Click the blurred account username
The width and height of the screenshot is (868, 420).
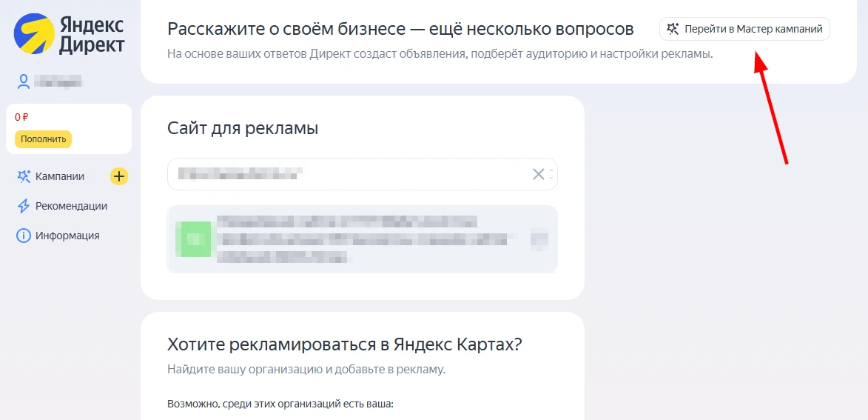(x=59, y=81)
